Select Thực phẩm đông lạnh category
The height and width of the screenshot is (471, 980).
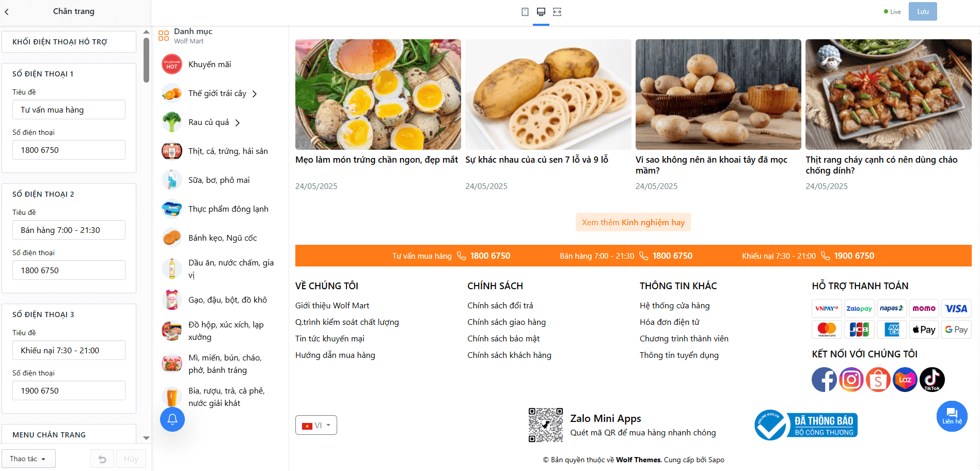228,209
